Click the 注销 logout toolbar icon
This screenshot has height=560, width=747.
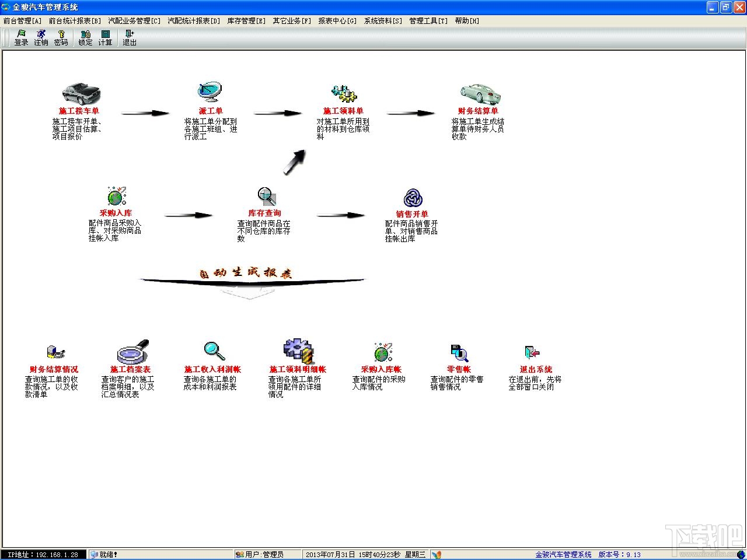(x=41, y=38)
